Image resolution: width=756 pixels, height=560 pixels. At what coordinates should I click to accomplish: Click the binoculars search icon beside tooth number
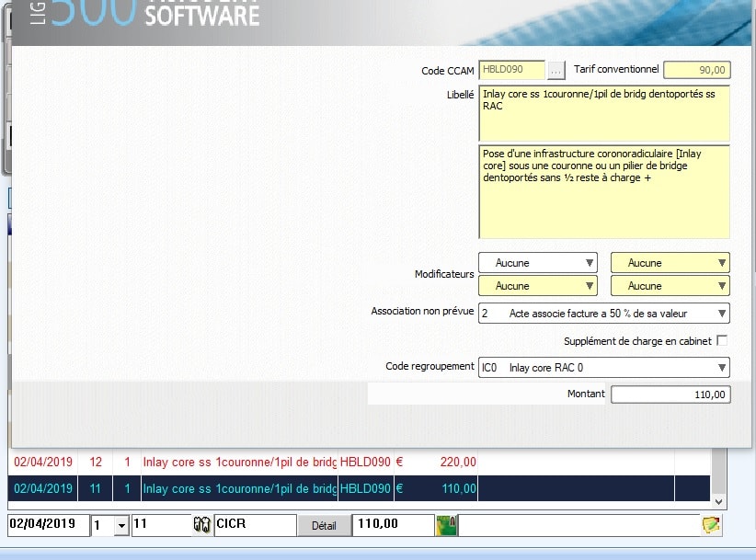(202, 525)
